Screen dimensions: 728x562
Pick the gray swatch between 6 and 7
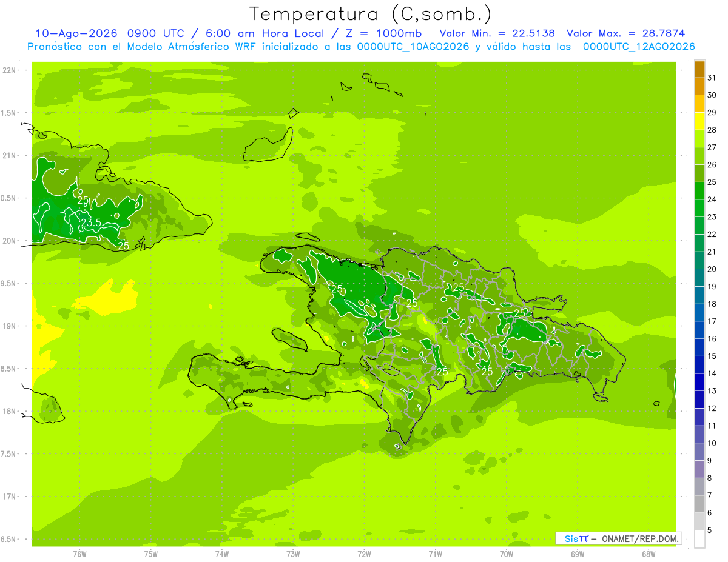coord(699,504)
